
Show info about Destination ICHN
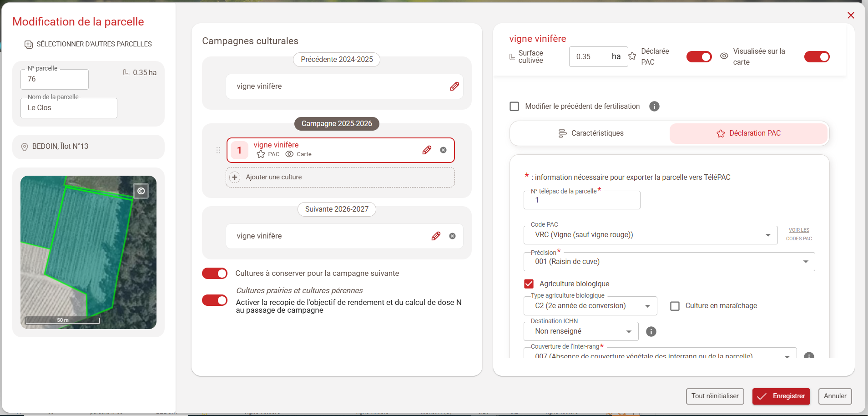pyautogui.click(x=651, y=332)
